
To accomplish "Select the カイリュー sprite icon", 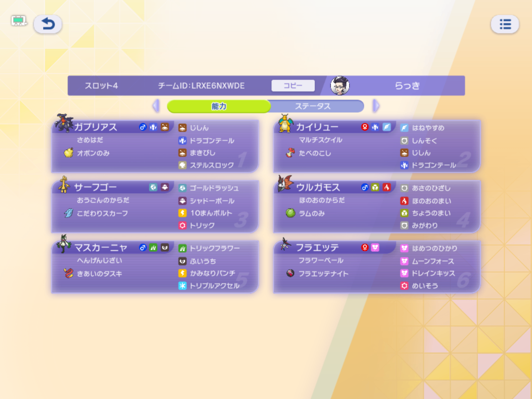I will [x=285, y=123].
